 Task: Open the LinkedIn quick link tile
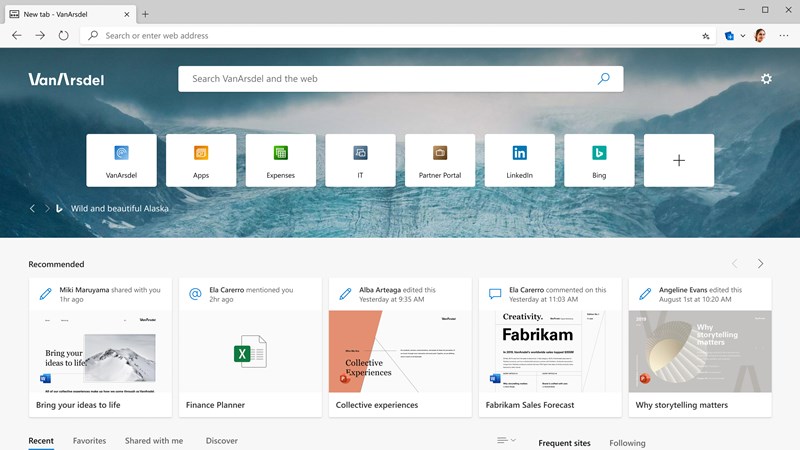(x=519, y=160)
